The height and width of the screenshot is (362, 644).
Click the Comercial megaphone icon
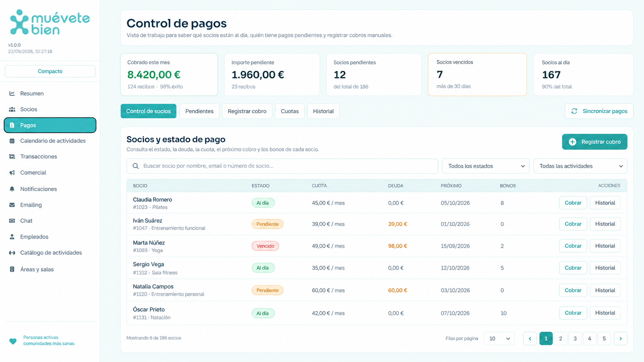12,173
